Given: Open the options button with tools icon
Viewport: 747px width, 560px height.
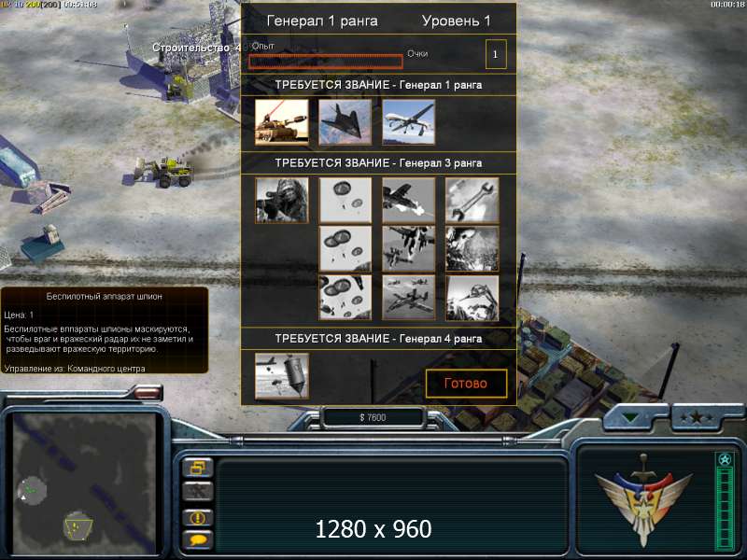Looking at the screenshot, I should pyautogui.click(x=198, y=492).
